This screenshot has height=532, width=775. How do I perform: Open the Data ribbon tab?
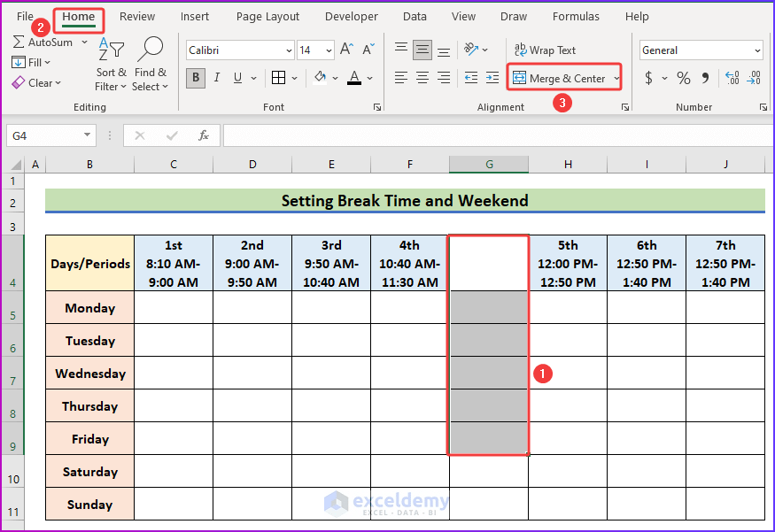pos(415,16)
